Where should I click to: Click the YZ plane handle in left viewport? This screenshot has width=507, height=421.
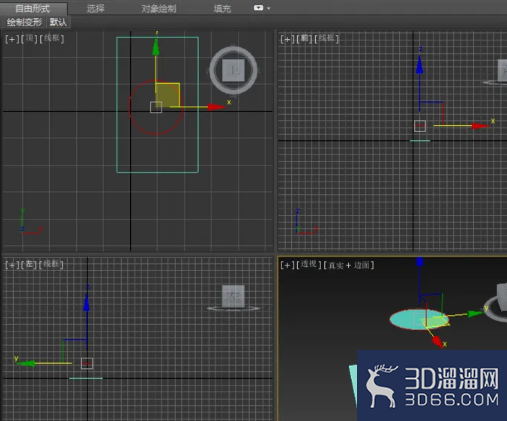(75, 351)
